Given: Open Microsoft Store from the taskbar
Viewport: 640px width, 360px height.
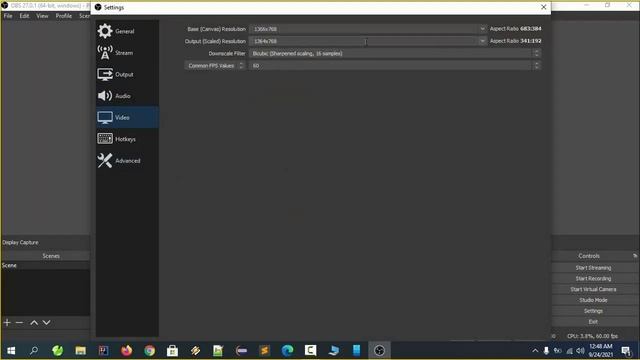Looking at the screenshot, I should pyautogui.click(x=172, y=351).
